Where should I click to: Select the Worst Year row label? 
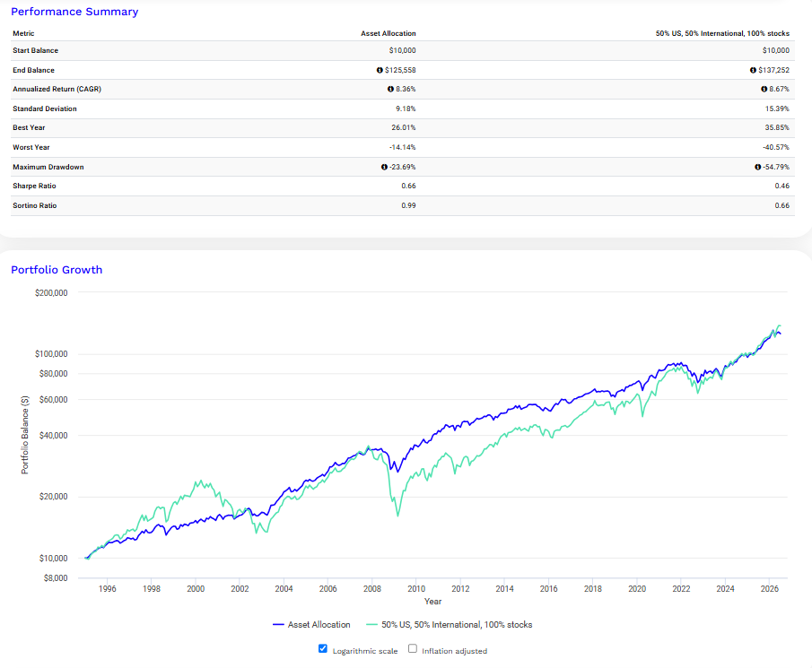coord(31,147)
